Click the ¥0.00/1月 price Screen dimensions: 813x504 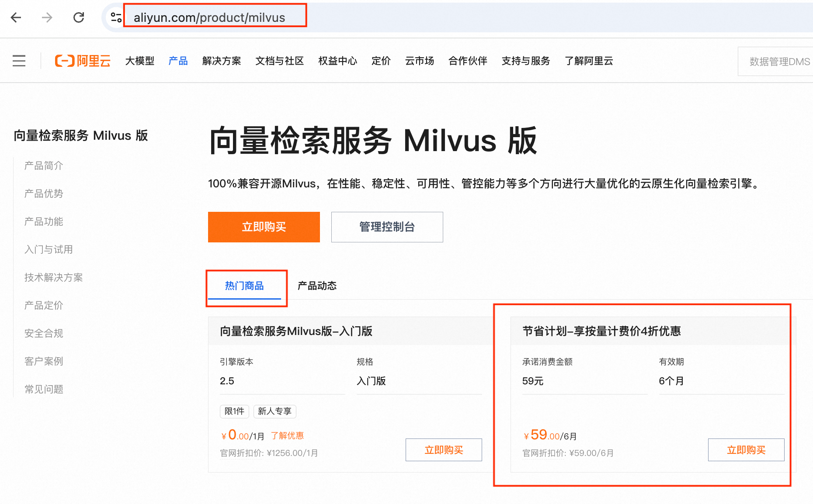point(243,435)
